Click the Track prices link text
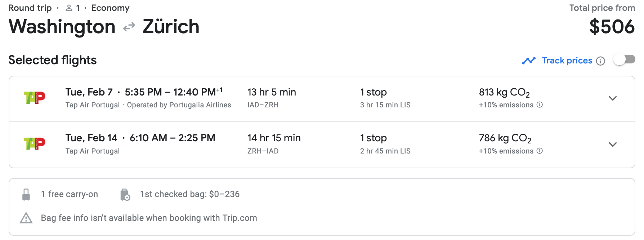The image size is (644, 240). click(x=567, y=61)
